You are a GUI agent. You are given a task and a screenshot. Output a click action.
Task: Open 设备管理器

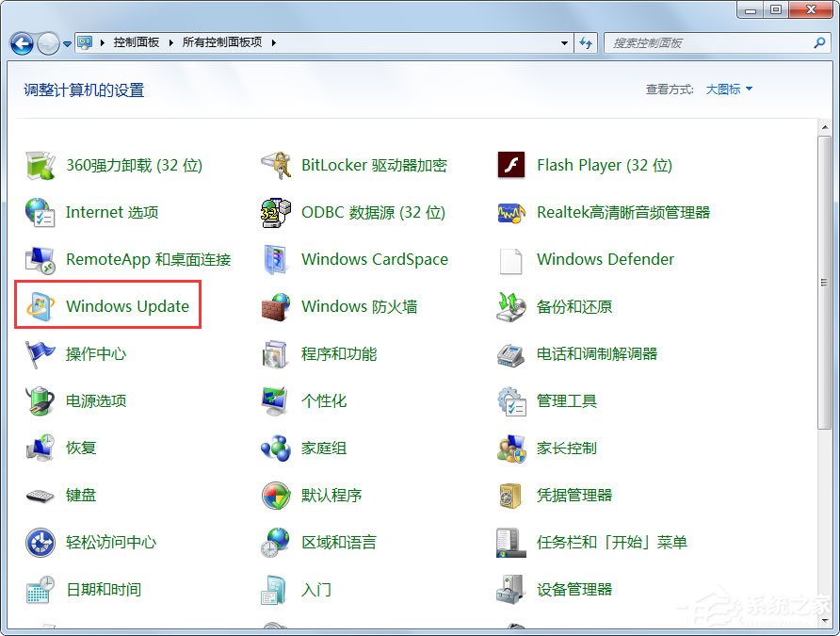(575, 589)
